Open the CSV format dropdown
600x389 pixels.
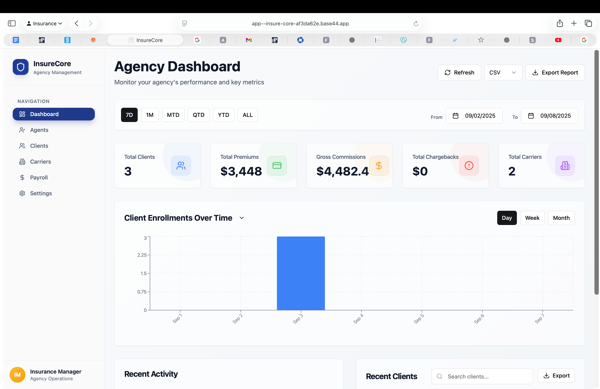click(x=503, y=72)
